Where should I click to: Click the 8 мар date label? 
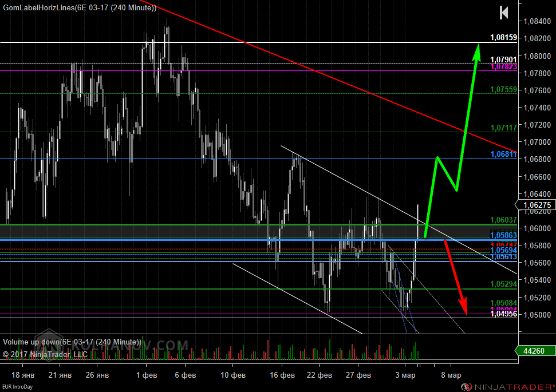[x=451, y=375]
